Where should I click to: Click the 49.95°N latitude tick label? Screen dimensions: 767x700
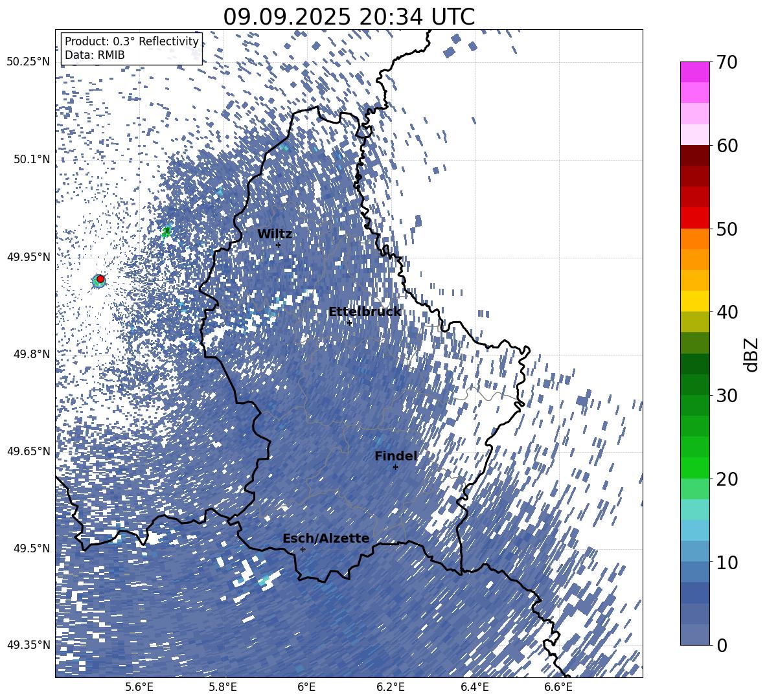pos(29,257)
